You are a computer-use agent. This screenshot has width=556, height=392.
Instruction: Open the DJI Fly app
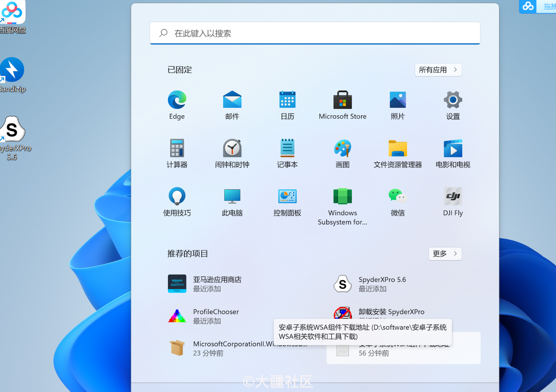(453, 202)
